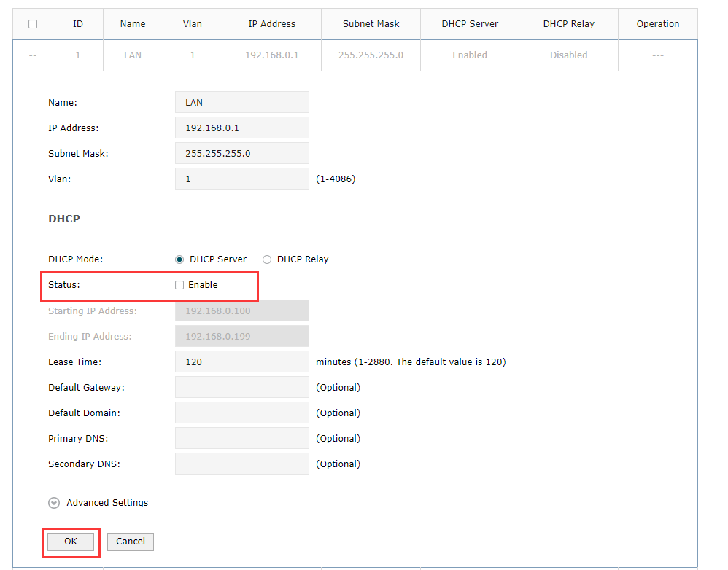Expand the Advanced Settings section
The width and height of the screenshot is (728, 570).
click(x=54, y=503)
